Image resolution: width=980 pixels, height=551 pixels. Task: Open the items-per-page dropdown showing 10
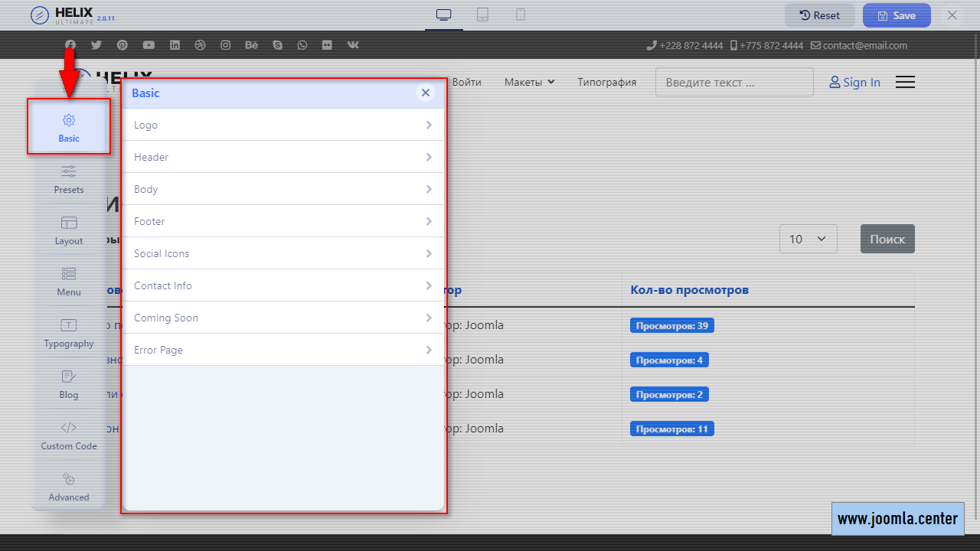(808, 239)
